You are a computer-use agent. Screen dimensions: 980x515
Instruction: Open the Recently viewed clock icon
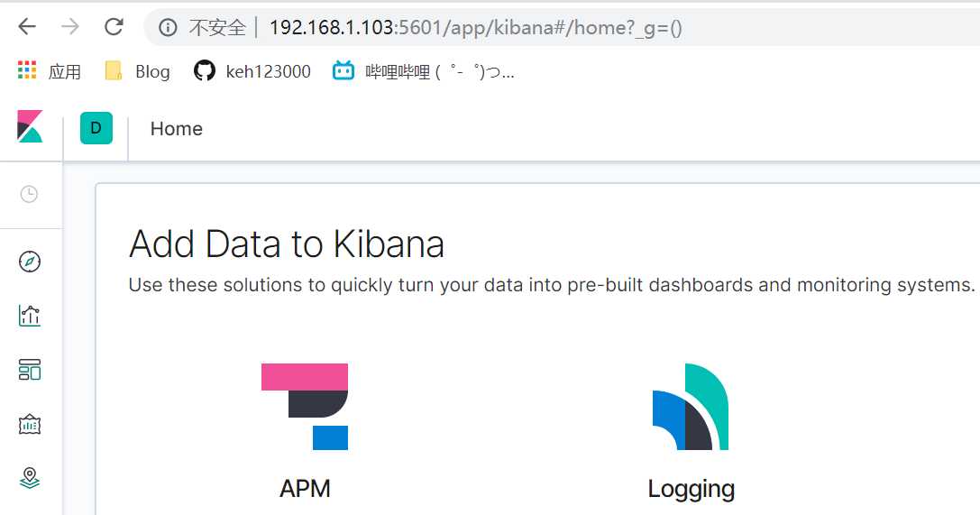tap(30, 194)
